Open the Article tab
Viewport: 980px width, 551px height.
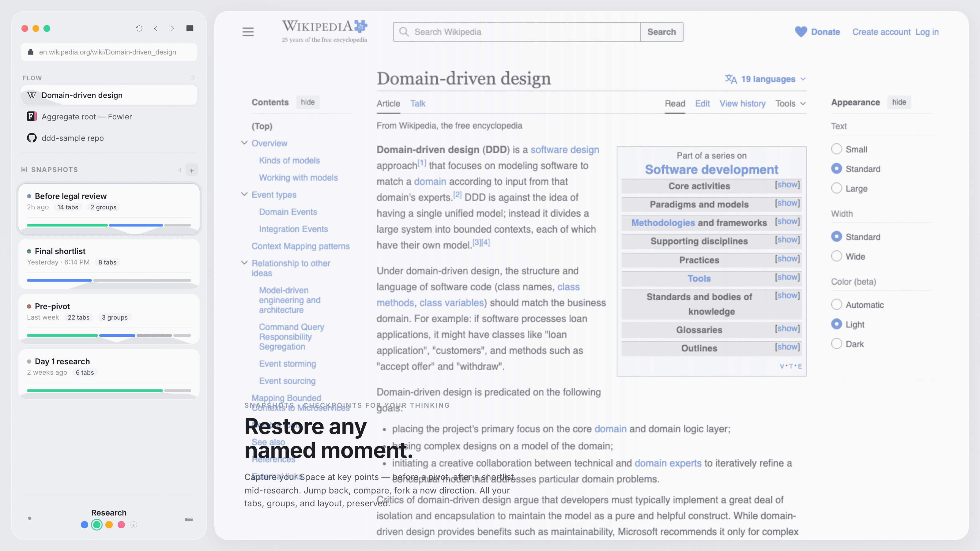[388, 103]
